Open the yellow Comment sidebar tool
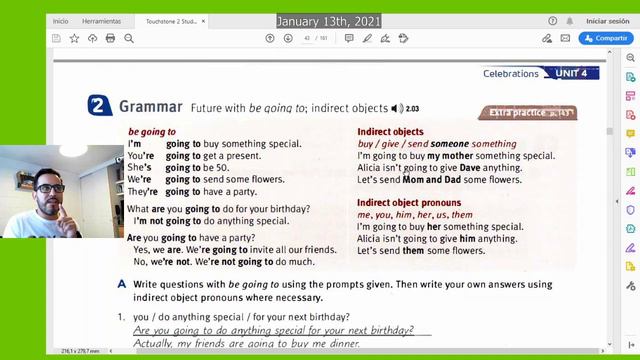Image resolution: width=640 pixels, height=360 pixels. pyautogui.click(x=631, y=133)
